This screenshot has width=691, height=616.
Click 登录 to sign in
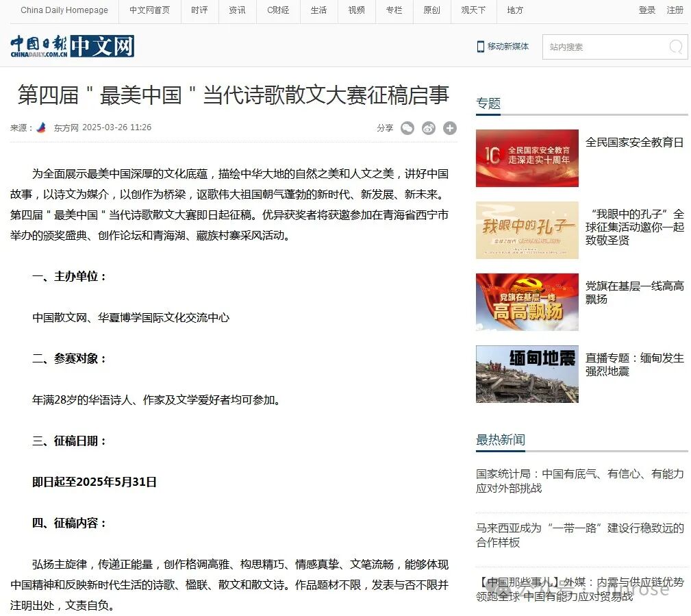pos(646,10)
